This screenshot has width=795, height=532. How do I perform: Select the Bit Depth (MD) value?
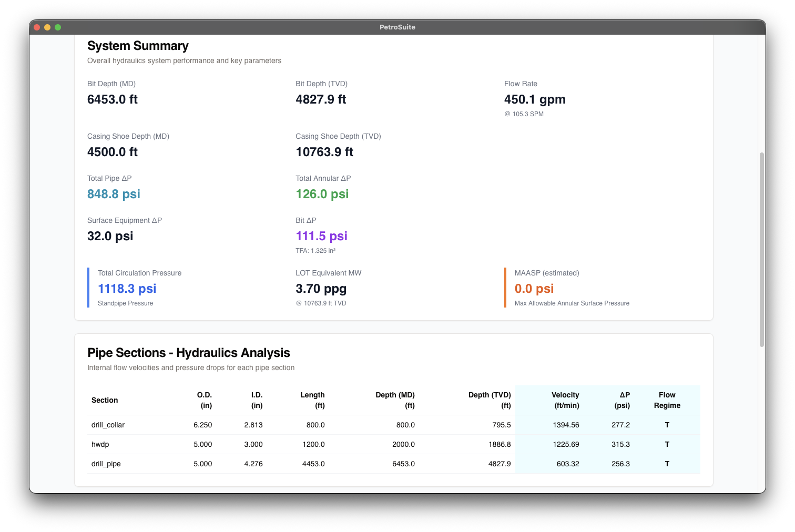[x=112, y=99]
